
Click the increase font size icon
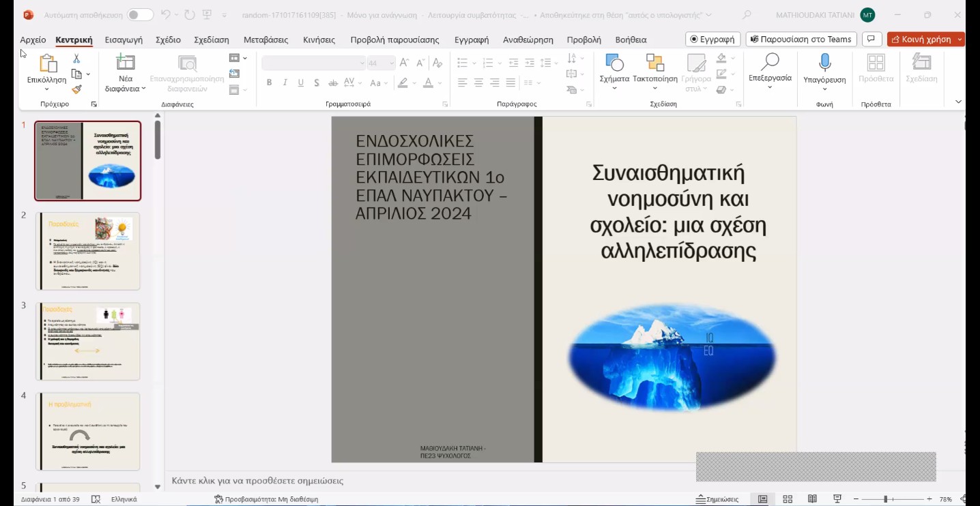coord(404,63)
